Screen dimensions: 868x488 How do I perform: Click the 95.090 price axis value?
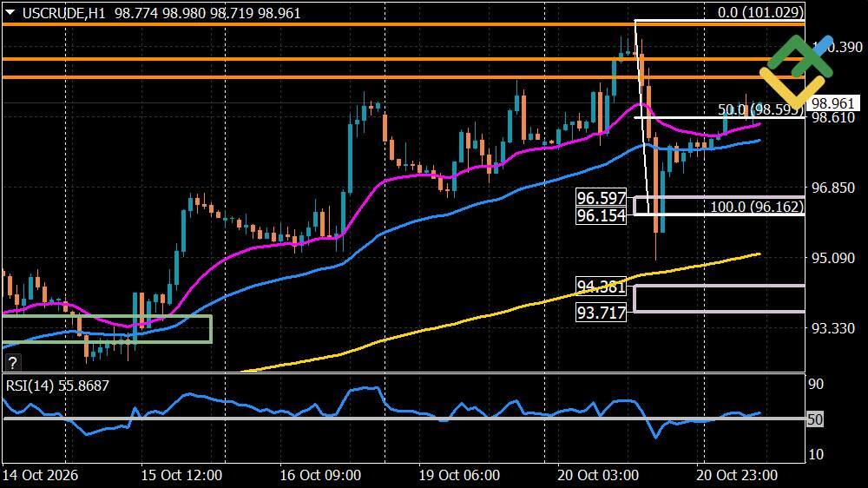(x=833, y=258)
